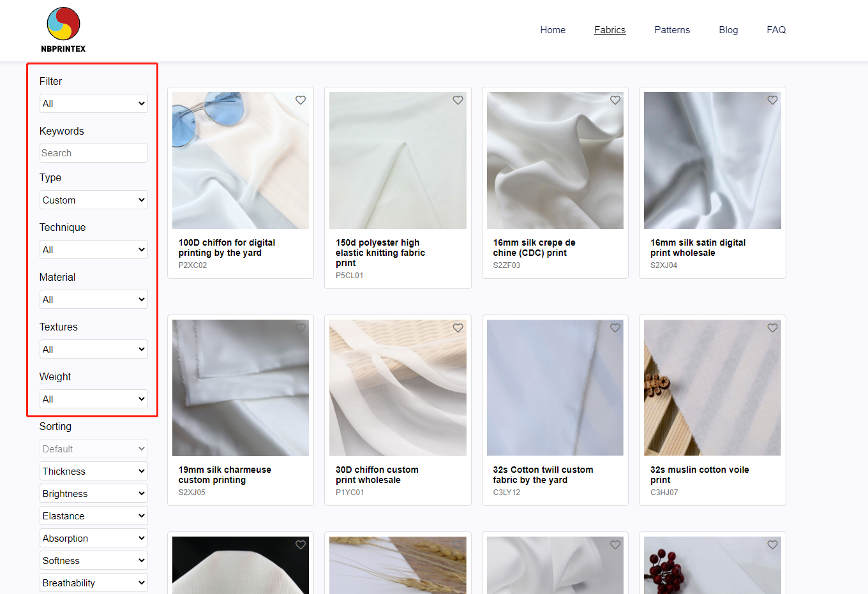Open the Fabrics menu item
This screenshot has width=868, height=594.
pos(610,30)
